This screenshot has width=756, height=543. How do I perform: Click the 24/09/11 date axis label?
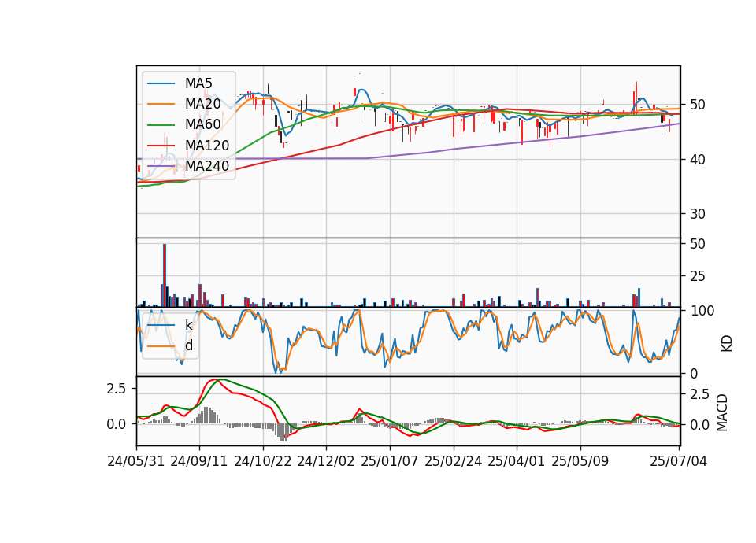(199, 462)
